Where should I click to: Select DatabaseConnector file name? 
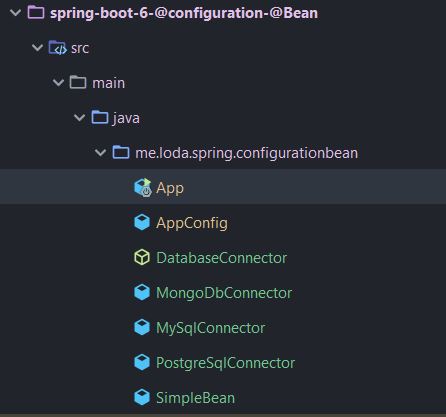tap(221, 258)
